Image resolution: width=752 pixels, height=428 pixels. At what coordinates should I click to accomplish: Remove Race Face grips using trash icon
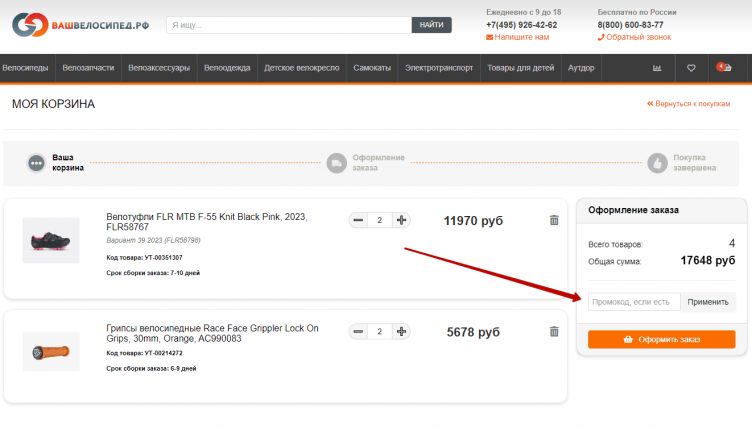tap(554, 331)
